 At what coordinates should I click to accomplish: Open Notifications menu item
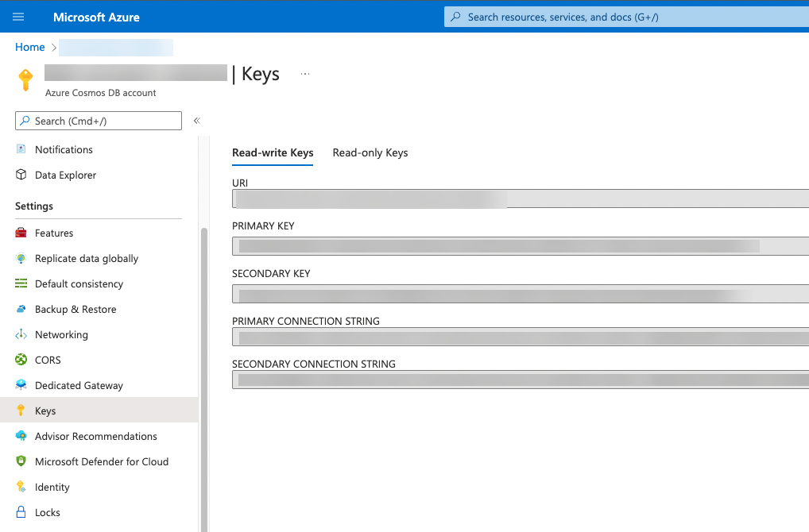[64, 149]
